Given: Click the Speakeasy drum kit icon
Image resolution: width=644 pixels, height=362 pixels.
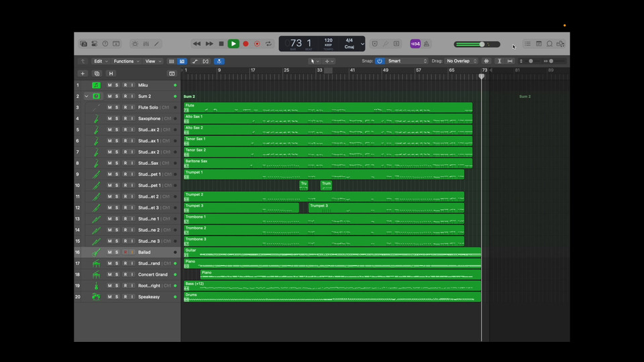Looking at the screenshot, I should click(97, 296).
